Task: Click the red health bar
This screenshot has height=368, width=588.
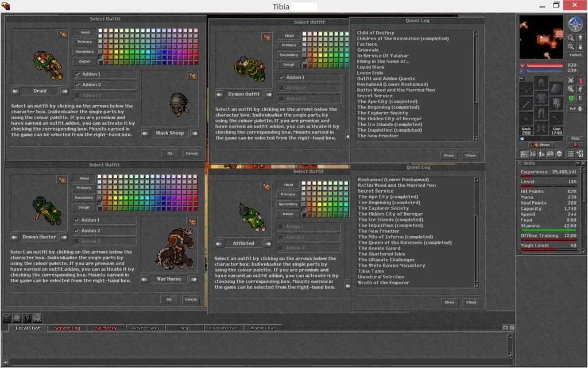Action: [545, 66]
